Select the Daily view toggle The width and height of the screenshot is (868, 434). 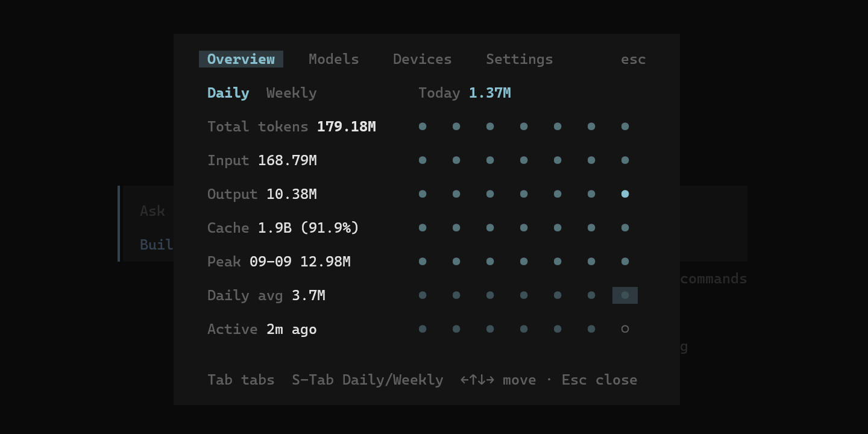click(x=228, y=93)
